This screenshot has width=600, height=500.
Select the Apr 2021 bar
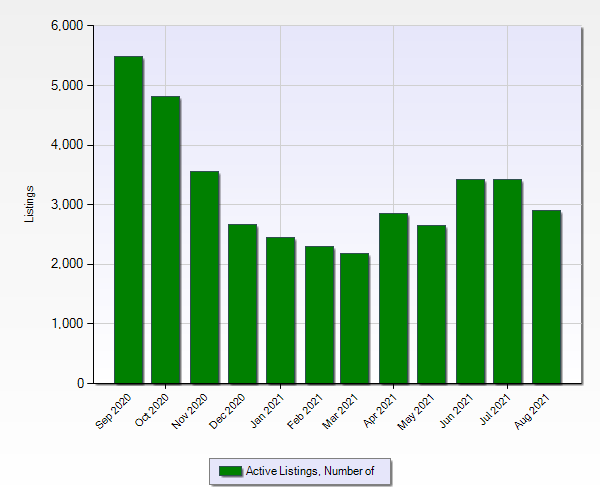point(393,298)
